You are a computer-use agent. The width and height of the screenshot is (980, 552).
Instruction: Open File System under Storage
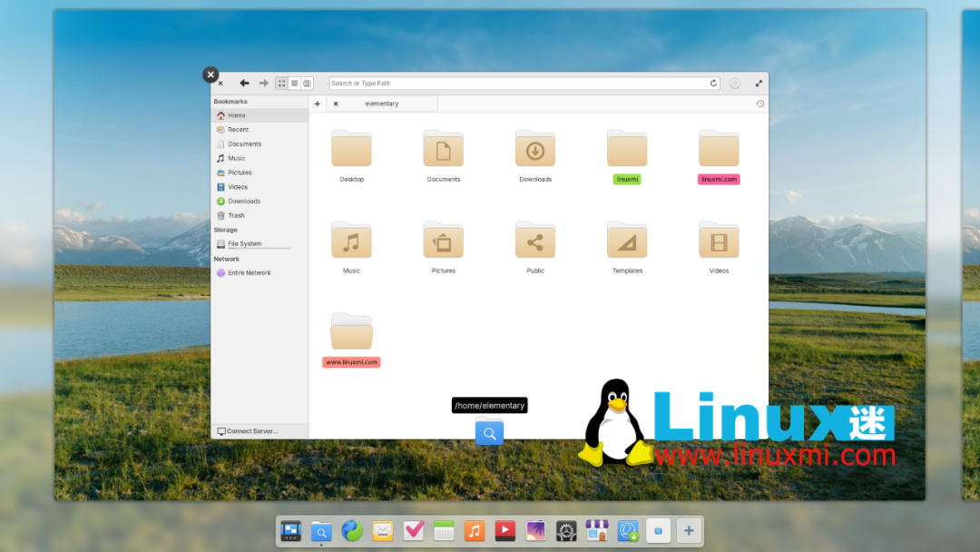pos(260,244)
